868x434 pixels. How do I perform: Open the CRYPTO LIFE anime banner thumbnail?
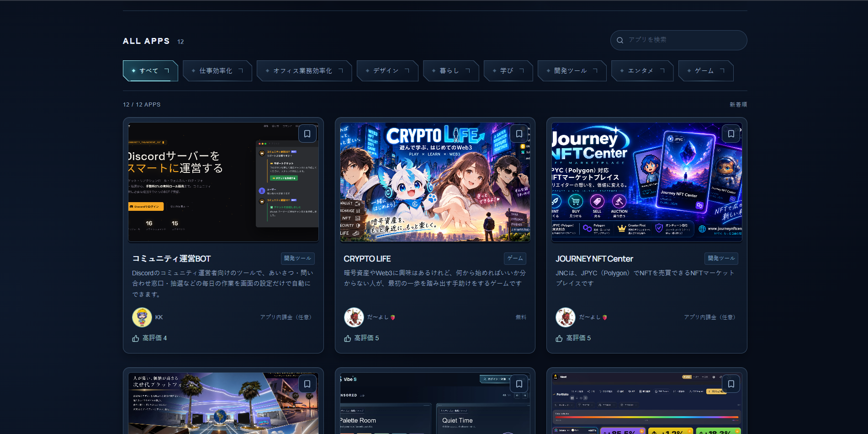[435, 182]
